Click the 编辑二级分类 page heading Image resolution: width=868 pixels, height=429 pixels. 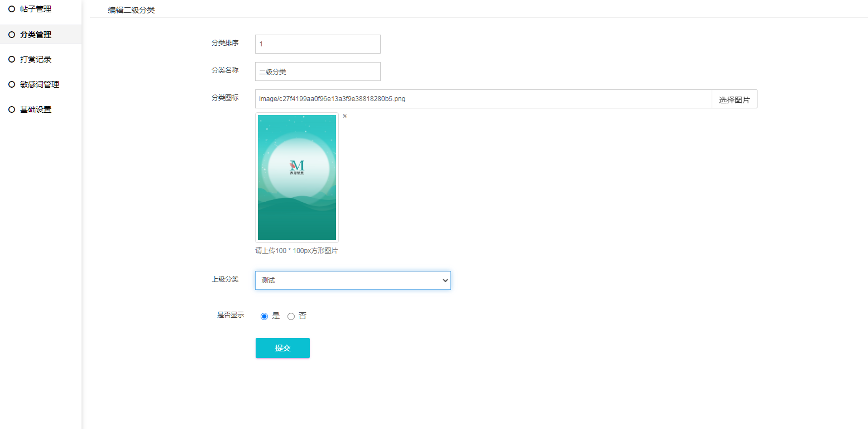click(x=131, y=10)
